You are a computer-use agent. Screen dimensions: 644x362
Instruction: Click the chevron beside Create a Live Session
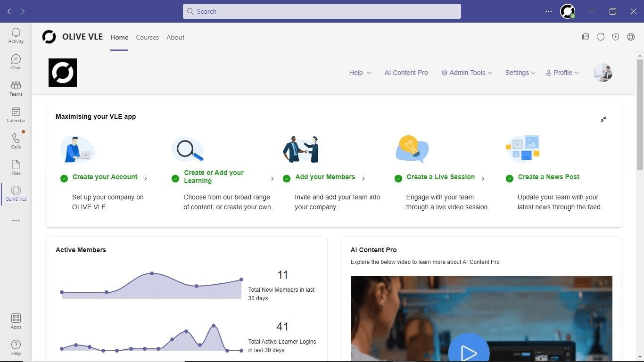[x=483, y=178]
